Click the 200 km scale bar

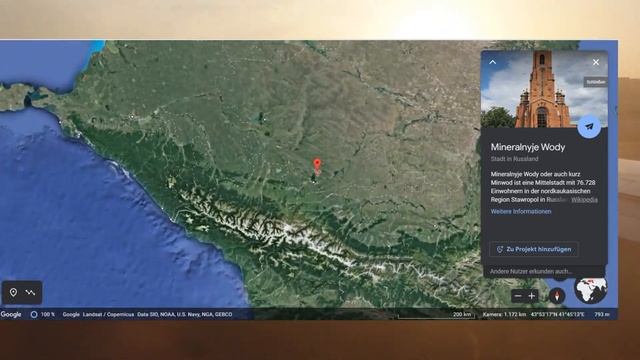pos(436,315)
